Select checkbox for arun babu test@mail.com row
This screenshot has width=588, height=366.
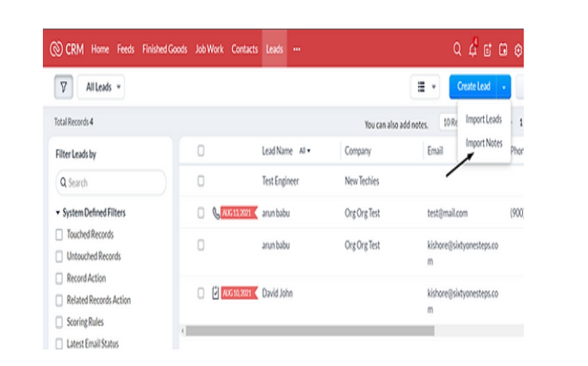coord(201,213)
